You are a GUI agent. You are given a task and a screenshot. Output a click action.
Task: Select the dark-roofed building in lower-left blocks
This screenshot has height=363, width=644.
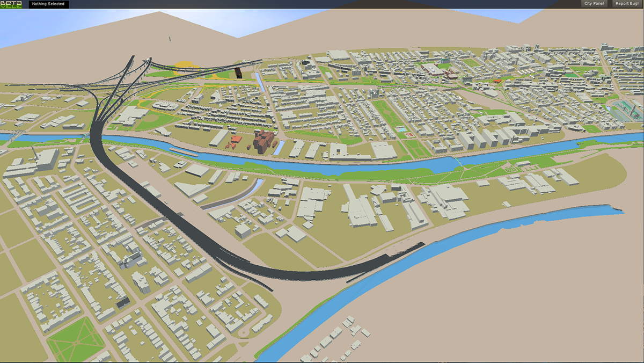click(x=123, y=302)
